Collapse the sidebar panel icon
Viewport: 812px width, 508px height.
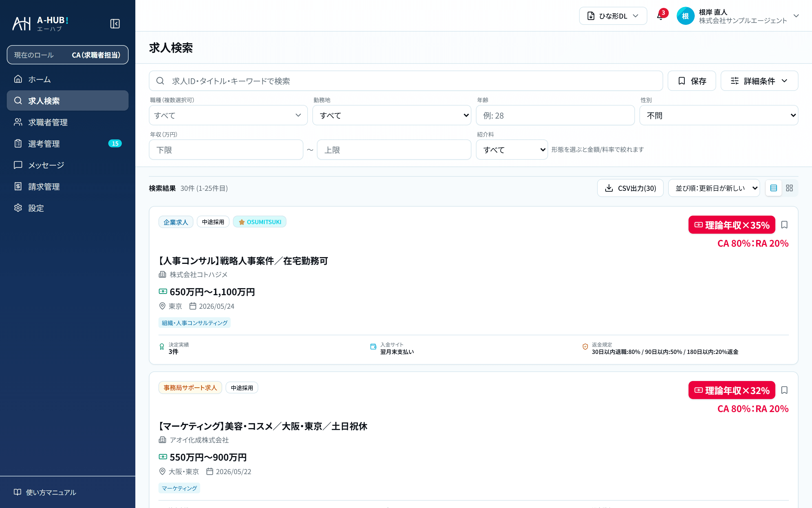coord(115,24)
